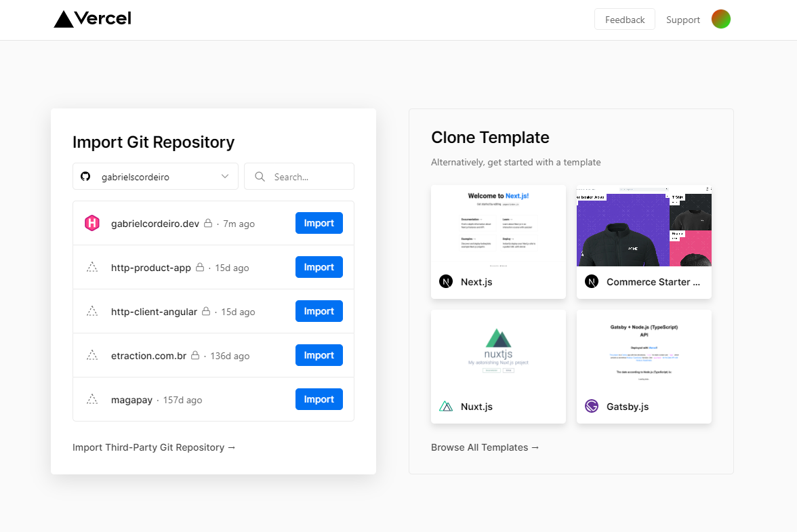Click the Vercel triangle logo
The image size is (797, 532).
point(64,19)
